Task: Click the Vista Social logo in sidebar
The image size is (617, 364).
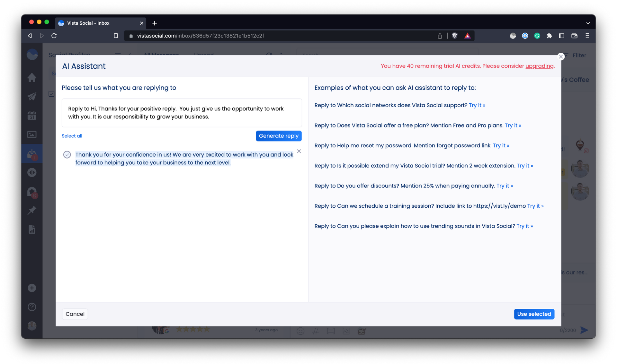Action: tap(32, 55)
